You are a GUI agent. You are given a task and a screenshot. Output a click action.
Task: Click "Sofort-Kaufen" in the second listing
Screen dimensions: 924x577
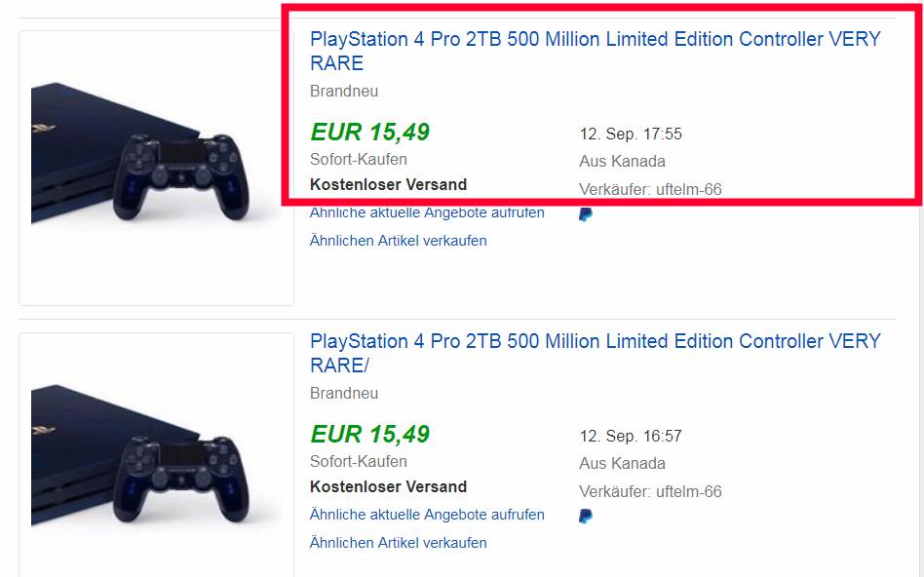pos(359,462)
